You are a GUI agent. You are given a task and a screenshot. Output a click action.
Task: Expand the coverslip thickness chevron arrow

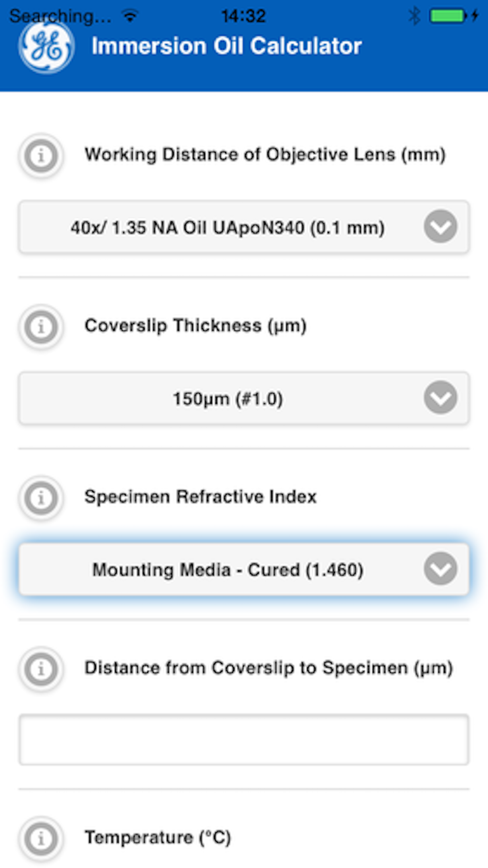click(441, 397)
